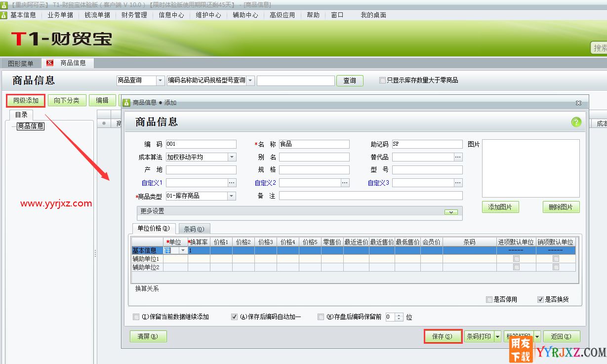Open the 自定义1 ellipsis lookup button
Image resolution: width=607 pixels, height=364 pixels.
tap(232, 183)
